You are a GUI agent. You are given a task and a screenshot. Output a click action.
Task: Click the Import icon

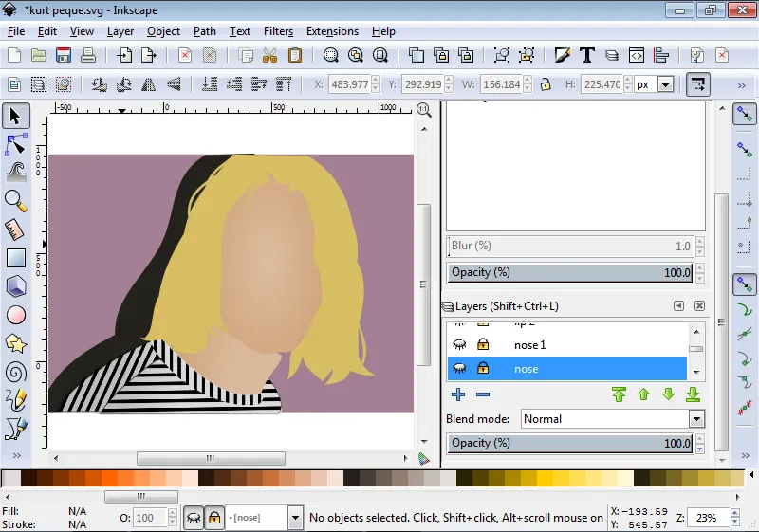click(x=124, y=55)
